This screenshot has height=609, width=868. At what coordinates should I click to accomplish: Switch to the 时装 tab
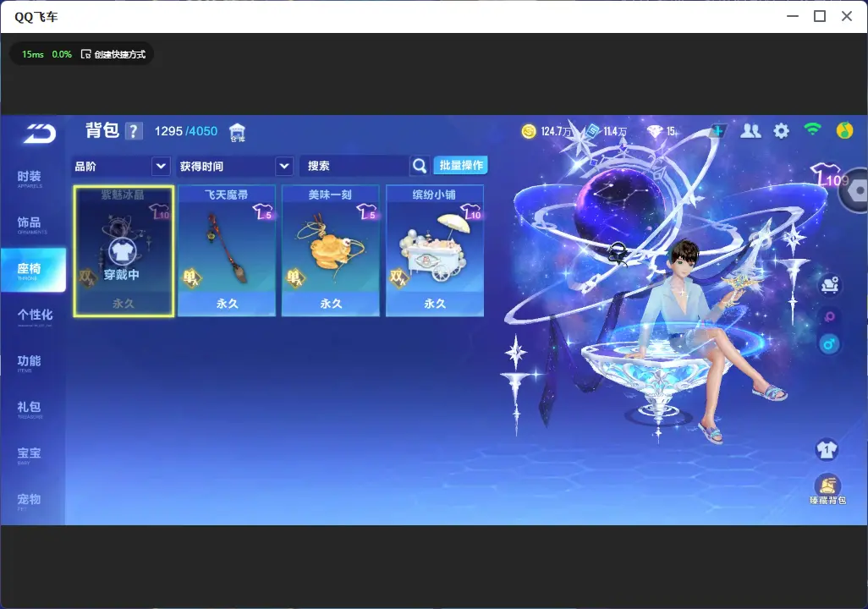click(x=30, y=178)
